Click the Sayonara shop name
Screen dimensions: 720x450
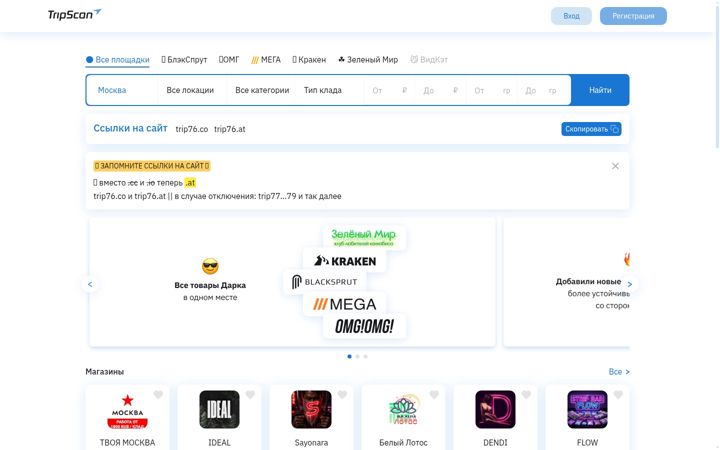coord(311,443)
